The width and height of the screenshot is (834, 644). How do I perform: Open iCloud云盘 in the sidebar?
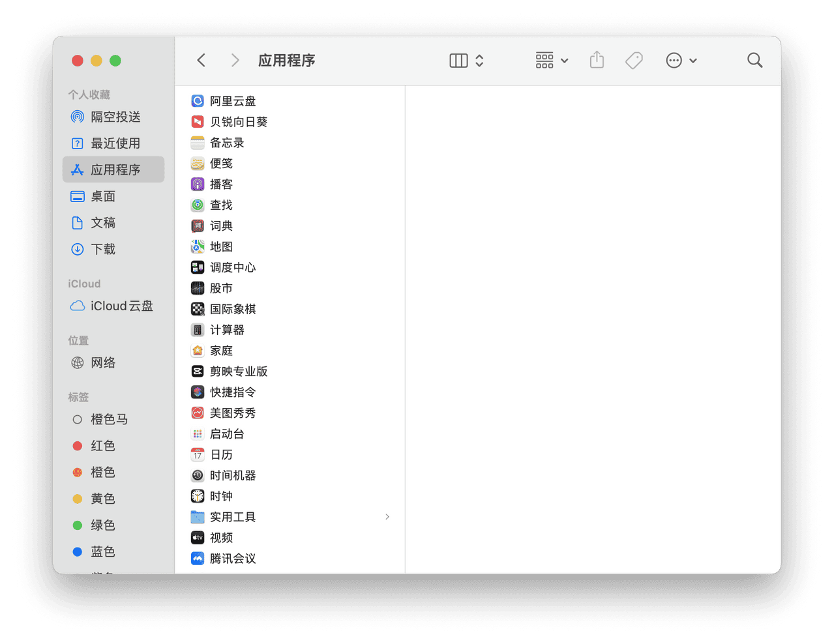click(x=121, y=306)
